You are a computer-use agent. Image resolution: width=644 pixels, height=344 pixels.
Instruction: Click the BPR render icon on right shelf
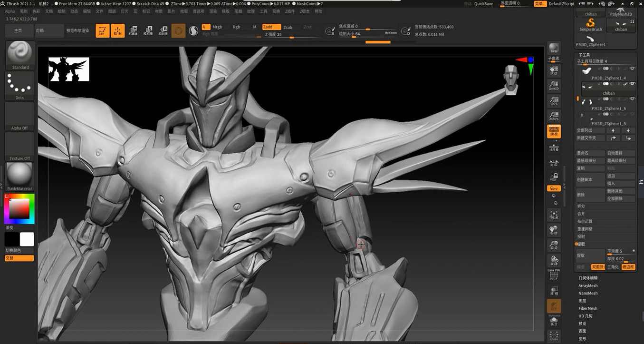tap(553, 48)
